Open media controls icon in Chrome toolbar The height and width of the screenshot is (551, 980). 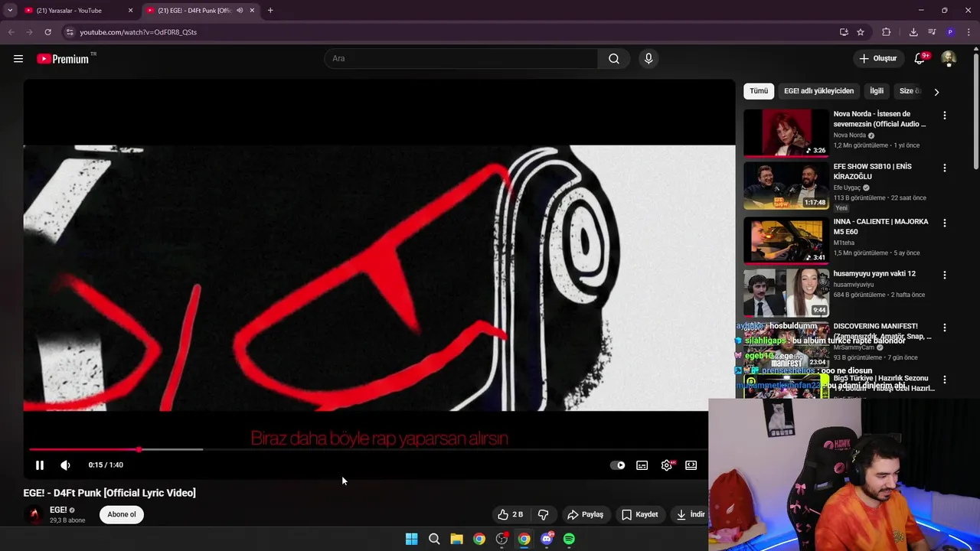coord(932,32)
